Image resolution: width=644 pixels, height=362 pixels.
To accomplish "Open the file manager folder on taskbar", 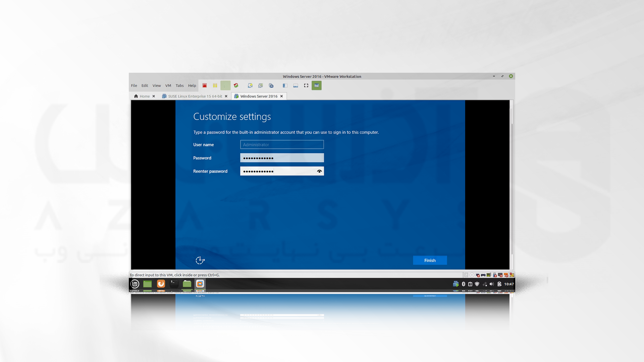I will click(187, 284).
